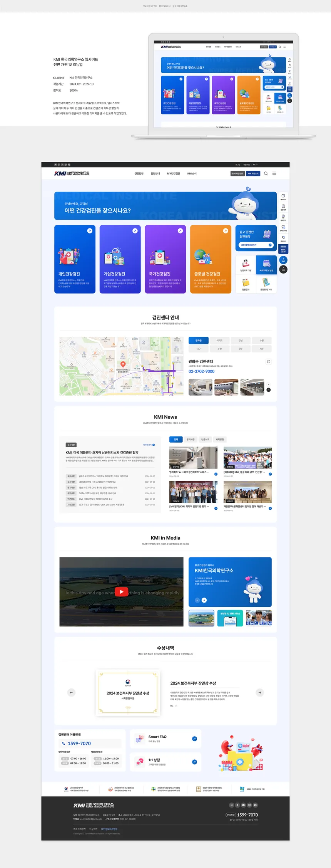
Task: Open the Smart FAQ arrow icon
Action: pos(194,739)
